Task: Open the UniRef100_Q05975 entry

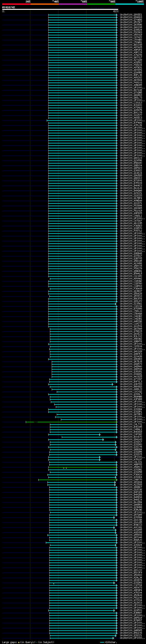Action: pyautogui.click(x=131, y=110)
